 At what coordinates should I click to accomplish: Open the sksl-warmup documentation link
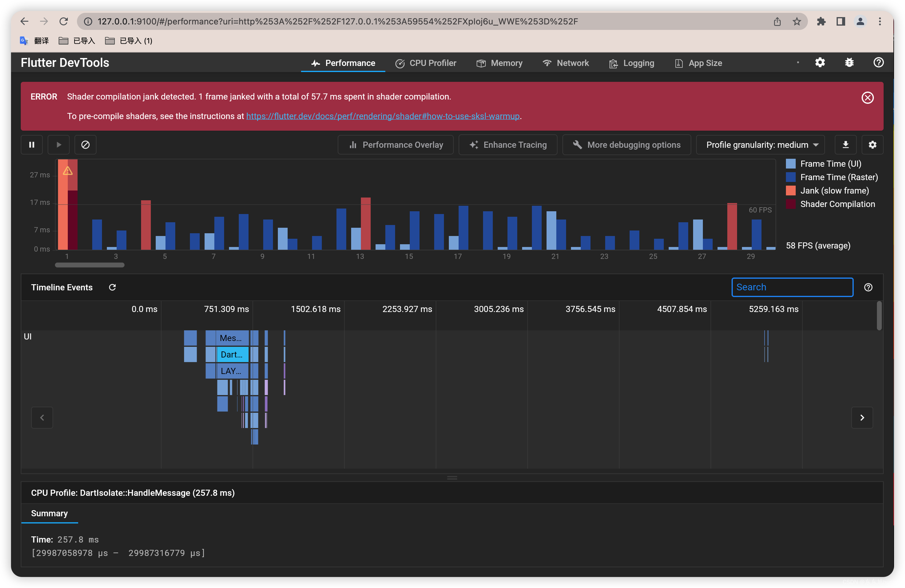coord(383,116)
